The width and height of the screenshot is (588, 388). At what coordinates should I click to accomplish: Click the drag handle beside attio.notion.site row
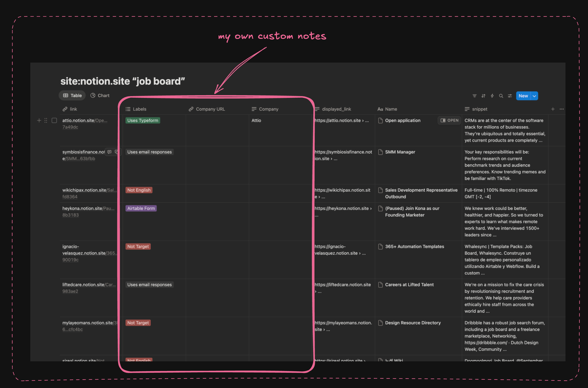[x=45, y=120]
